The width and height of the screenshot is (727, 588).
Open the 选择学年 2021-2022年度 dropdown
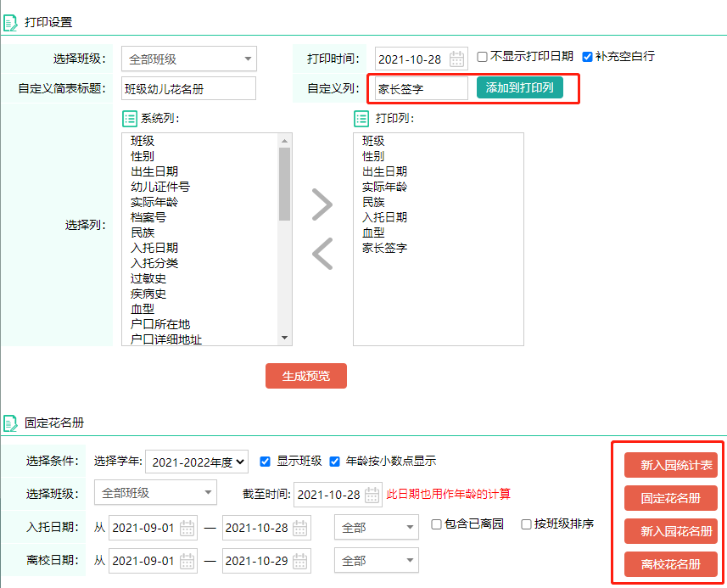pyautogui.click(x=197, y=462)
